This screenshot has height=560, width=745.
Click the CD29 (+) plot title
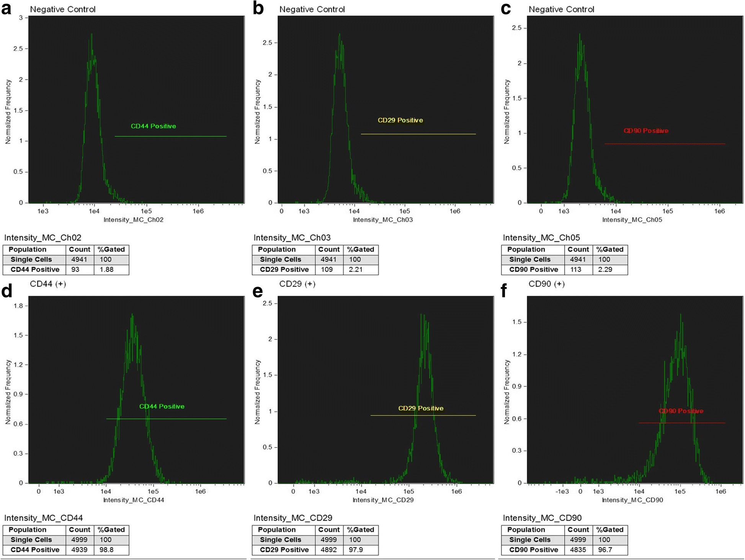point(297,284)
